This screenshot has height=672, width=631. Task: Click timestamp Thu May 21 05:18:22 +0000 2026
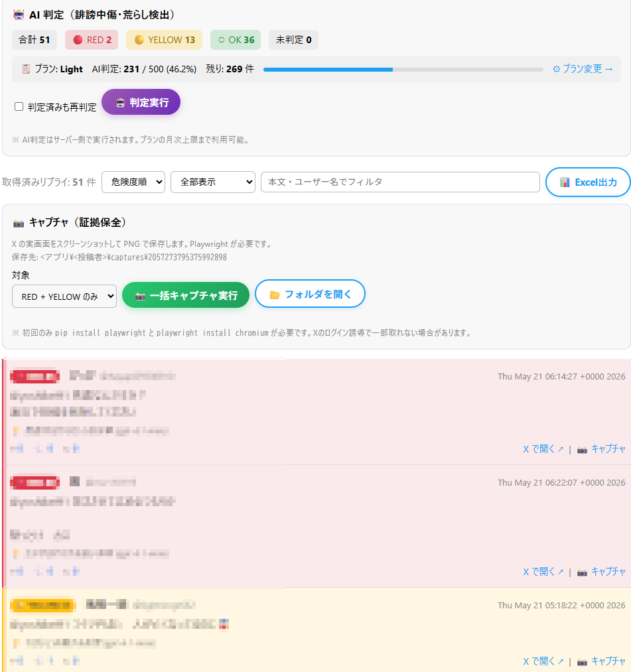pos(561,606)
